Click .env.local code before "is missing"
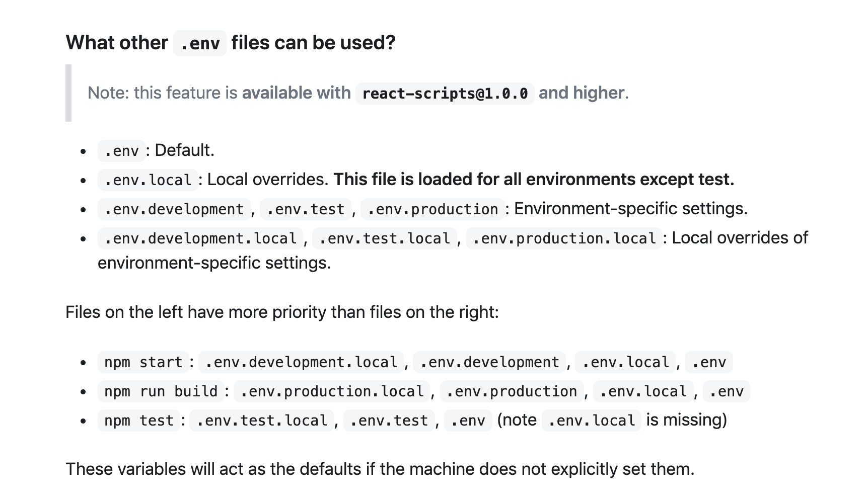 [592, 420]
